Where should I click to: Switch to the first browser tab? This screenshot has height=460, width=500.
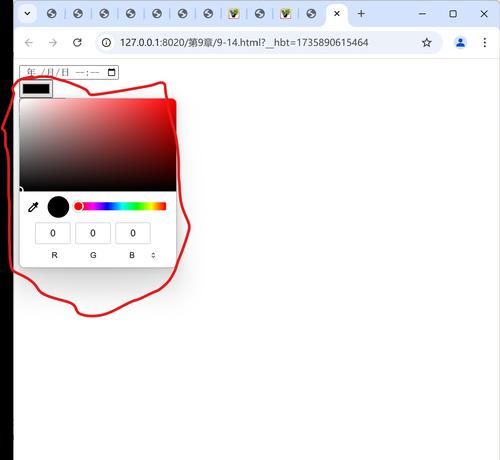tap(52, 14)
